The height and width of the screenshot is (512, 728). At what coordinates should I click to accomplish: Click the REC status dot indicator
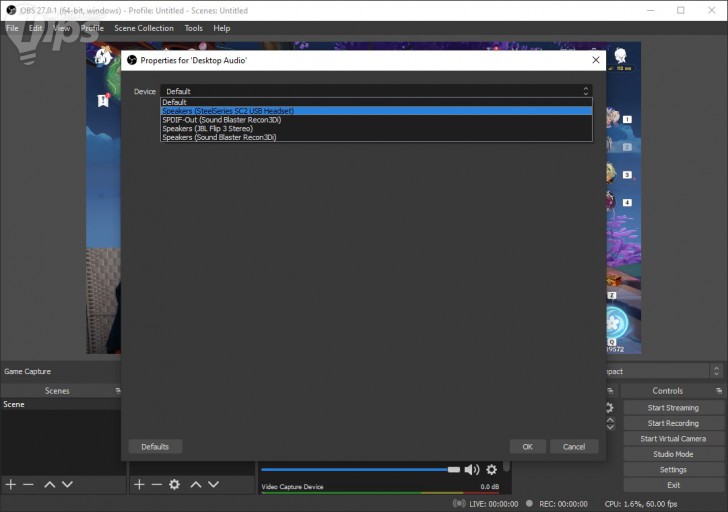(529, 503)
